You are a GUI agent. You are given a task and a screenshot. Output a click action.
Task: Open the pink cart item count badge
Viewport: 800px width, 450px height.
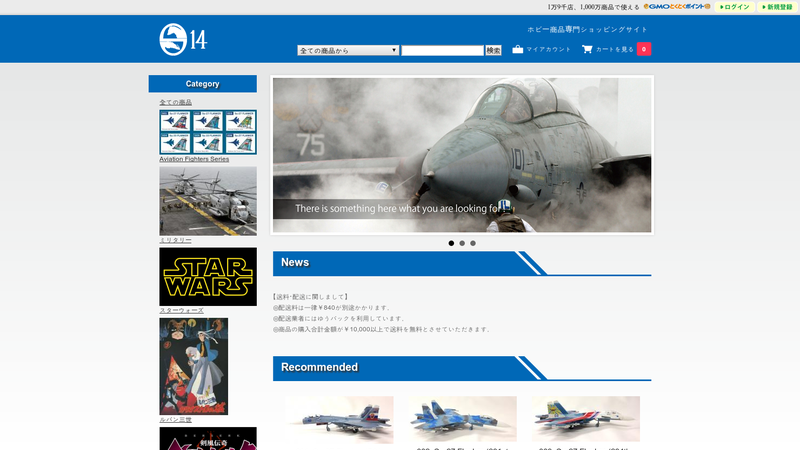click(x=644, y=49)
